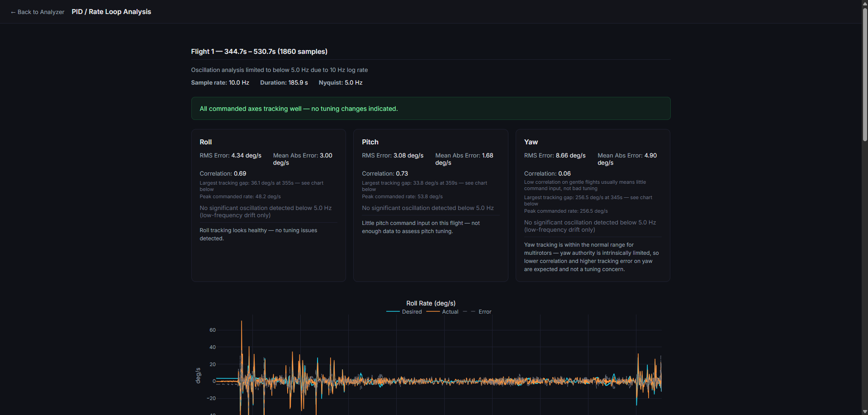This screenshot has width=868, height=415.
Task: Click Roll 'Largest tracking gap: 36.1 deg/s' text
Action: tap(261, 186)
